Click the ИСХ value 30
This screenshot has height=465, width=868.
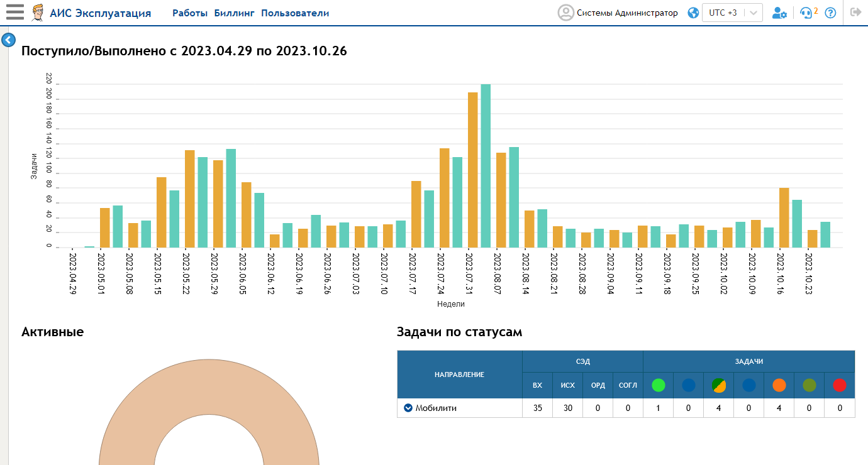[x=568, y=408]
